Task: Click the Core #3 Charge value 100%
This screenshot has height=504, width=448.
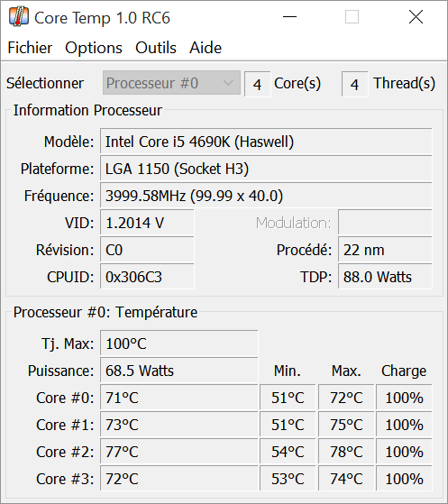Action: 404,478
